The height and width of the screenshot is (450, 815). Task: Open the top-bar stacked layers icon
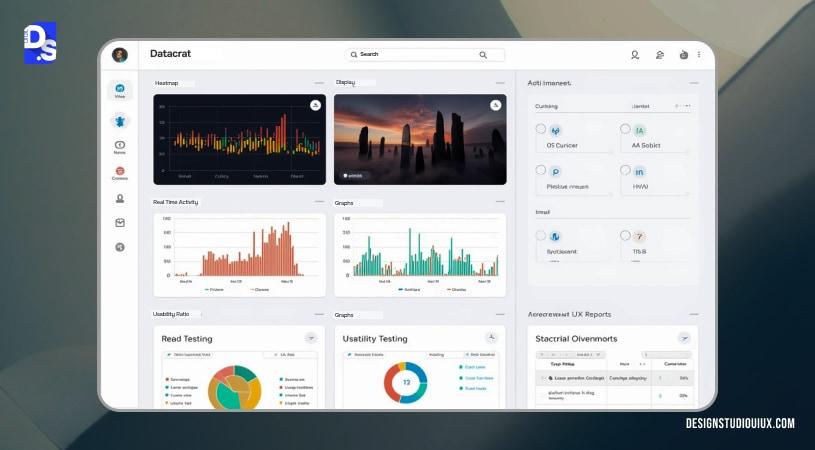coord(660,55)
